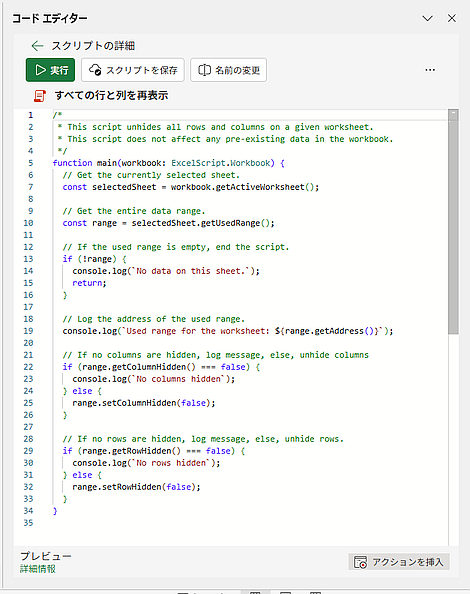The height and width of the screenshot is (594, 470).
Task: Click the comment 'Get the entire data range.'
Action: (134, 211)
